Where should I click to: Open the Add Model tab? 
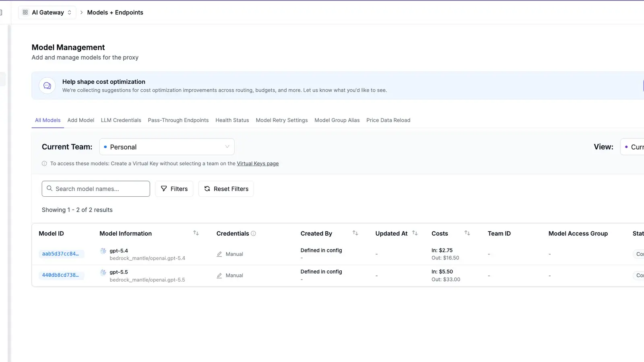[x=81, y=120]
